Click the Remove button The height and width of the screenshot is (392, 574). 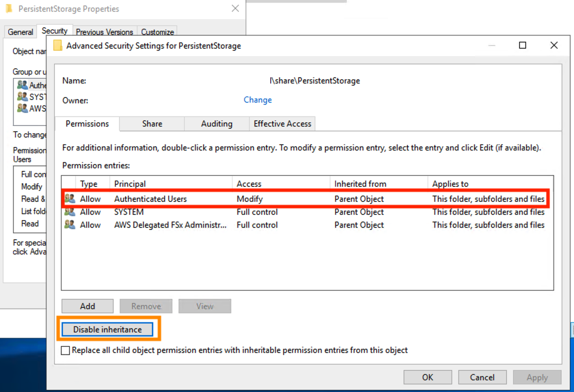pyautogui.click(x=146, y=306)
